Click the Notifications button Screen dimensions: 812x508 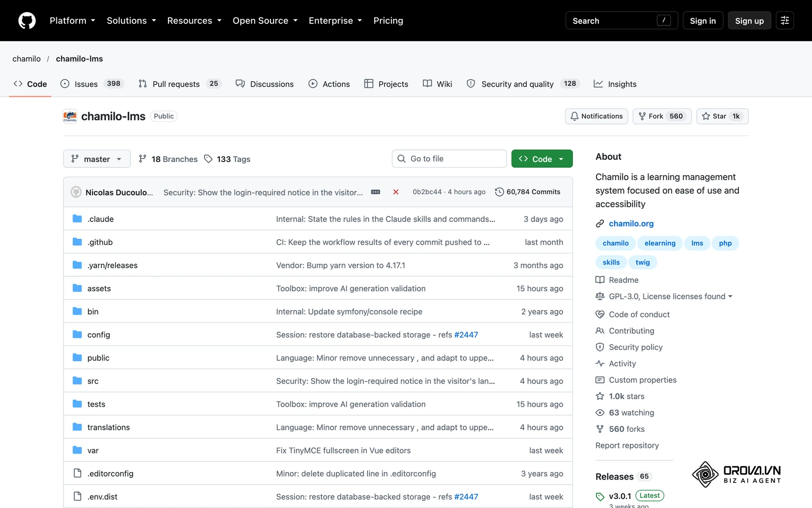596,116
